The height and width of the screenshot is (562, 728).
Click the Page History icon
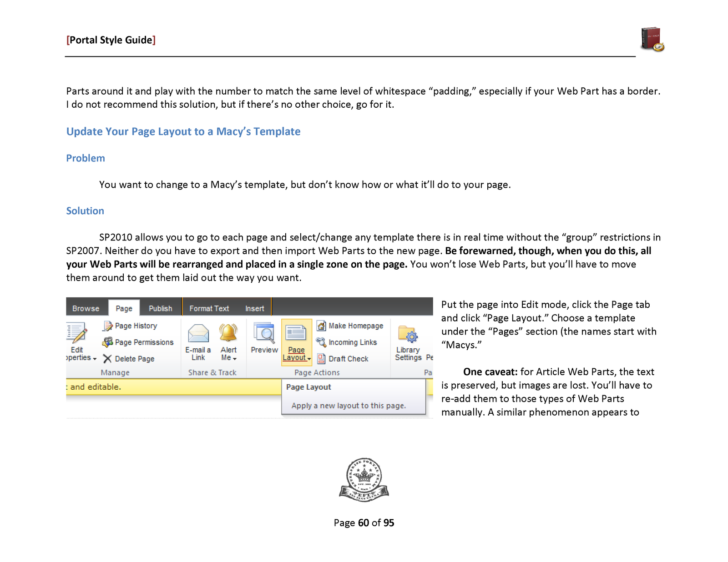pyautogui.click(x=108, y=326)
